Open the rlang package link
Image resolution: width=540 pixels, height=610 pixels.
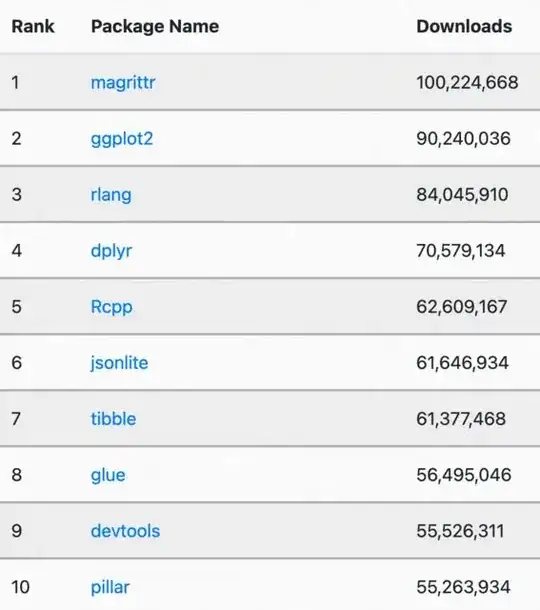click(x=111, y=195)
